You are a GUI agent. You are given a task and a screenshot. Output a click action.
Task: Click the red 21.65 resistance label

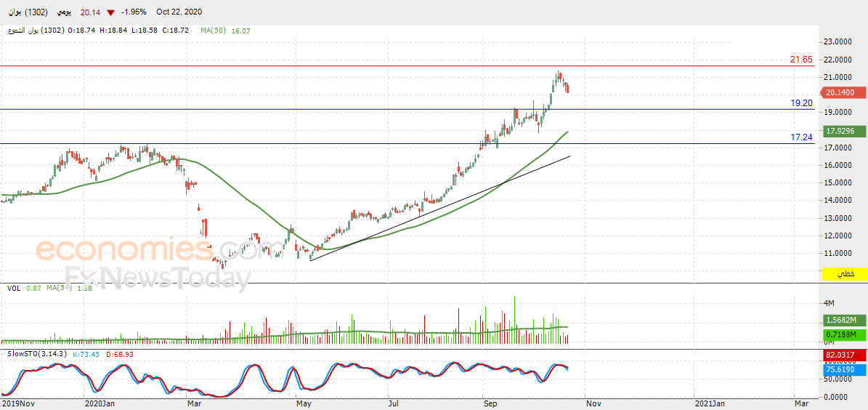click(802, 60)
